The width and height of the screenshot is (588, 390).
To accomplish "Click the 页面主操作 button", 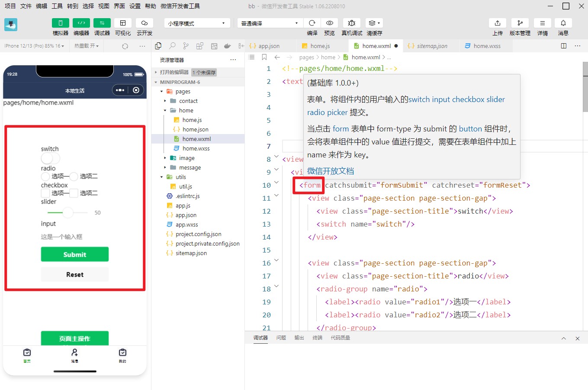I will pos(75,338).
